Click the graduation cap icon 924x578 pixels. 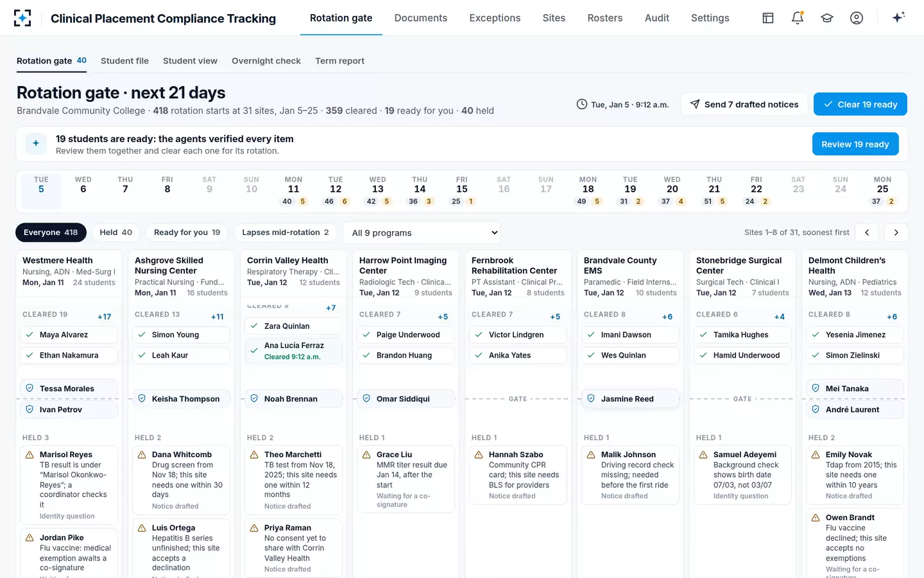827,18
